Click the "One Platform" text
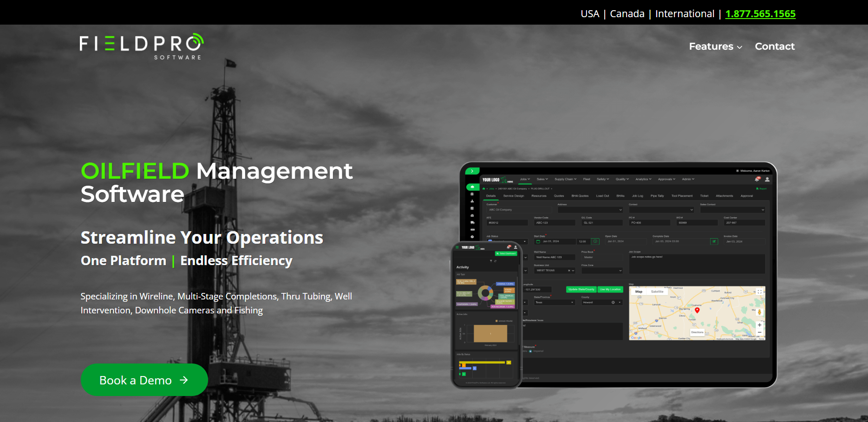This screenshot has height=422, width=868. (x=123, y=260)
